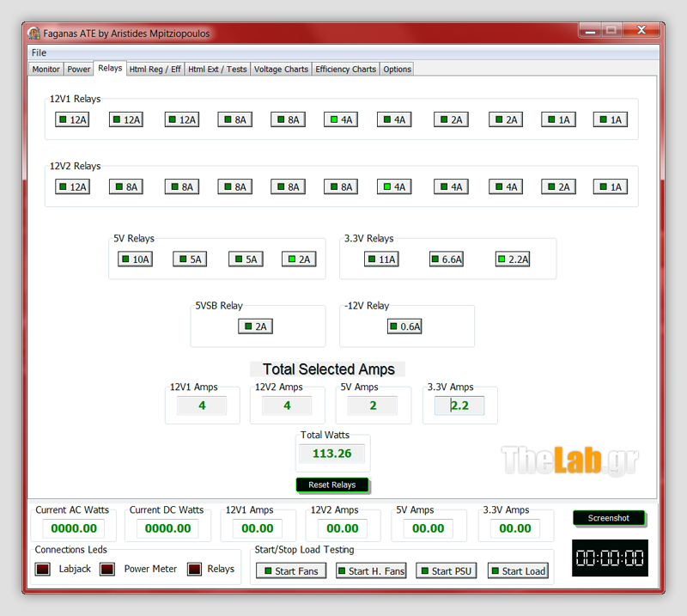Click the Power Meter connection LED
The height and width of the screenshot is (616, 687).
(x=107, y=569)
